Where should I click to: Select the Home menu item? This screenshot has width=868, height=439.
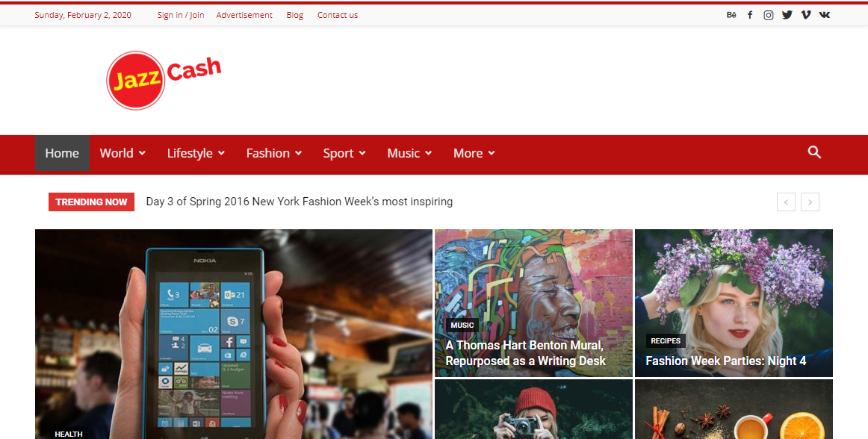pos(62,153)
